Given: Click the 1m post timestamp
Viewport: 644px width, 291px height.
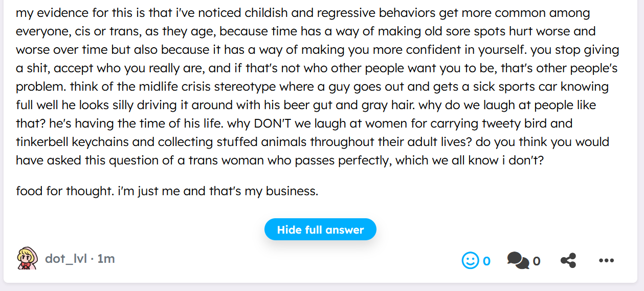Looking at the screenshot, I should point(106,259).
